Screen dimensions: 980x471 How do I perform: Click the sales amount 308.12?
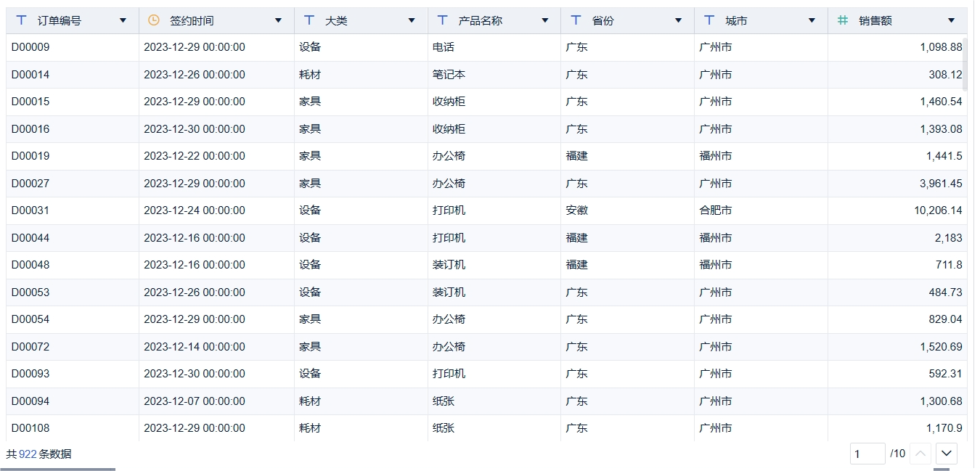(x=945, y=75)
